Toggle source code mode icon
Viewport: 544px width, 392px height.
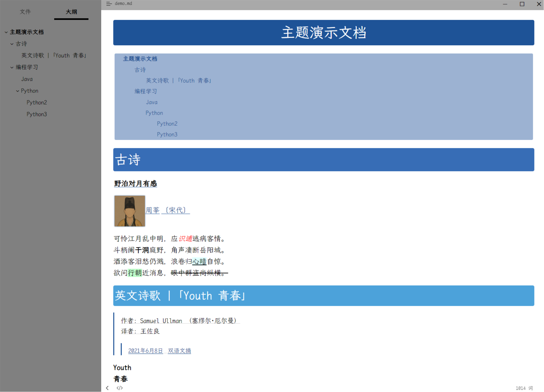[x=120, y=388]
